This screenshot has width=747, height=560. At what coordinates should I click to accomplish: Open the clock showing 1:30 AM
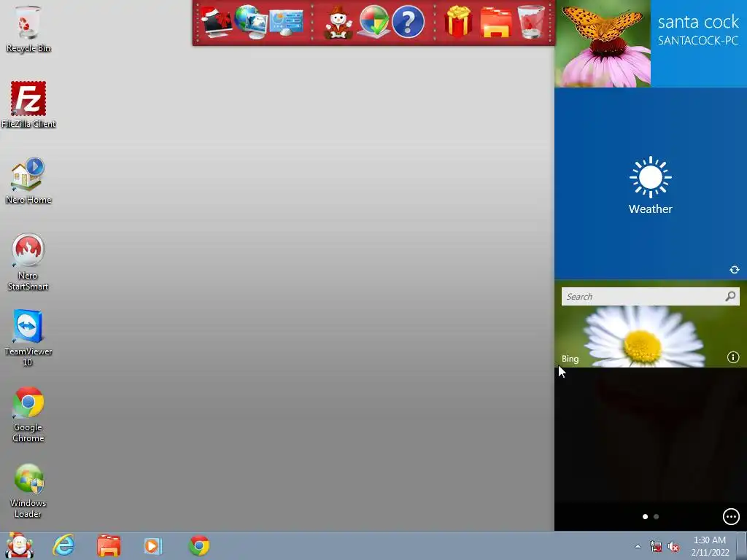710,546
